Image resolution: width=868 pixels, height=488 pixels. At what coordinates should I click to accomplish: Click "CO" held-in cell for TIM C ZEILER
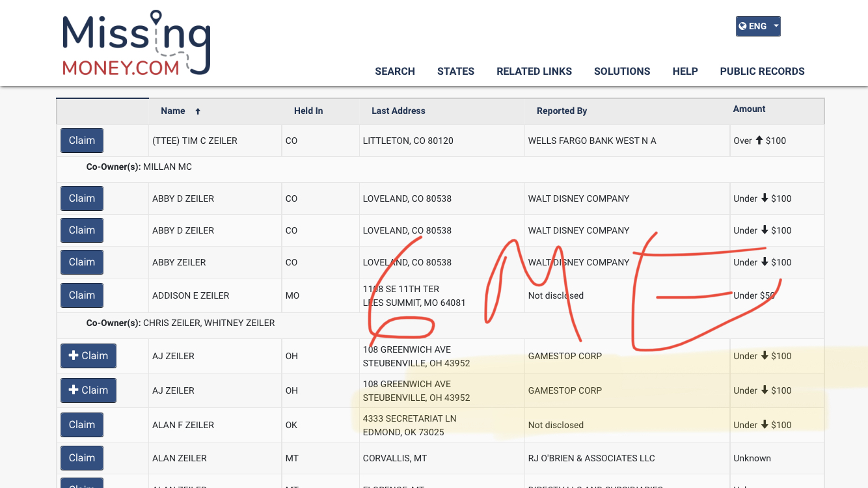click(292, 141)
